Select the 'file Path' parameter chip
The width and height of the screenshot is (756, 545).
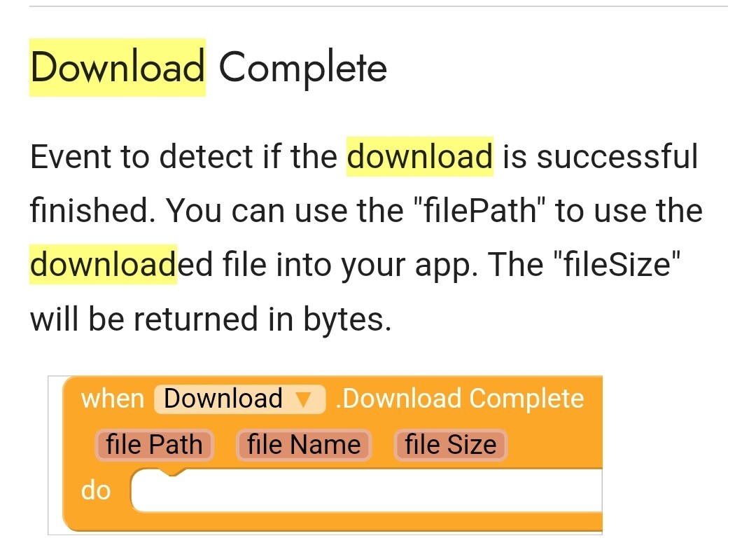(153, 444)
